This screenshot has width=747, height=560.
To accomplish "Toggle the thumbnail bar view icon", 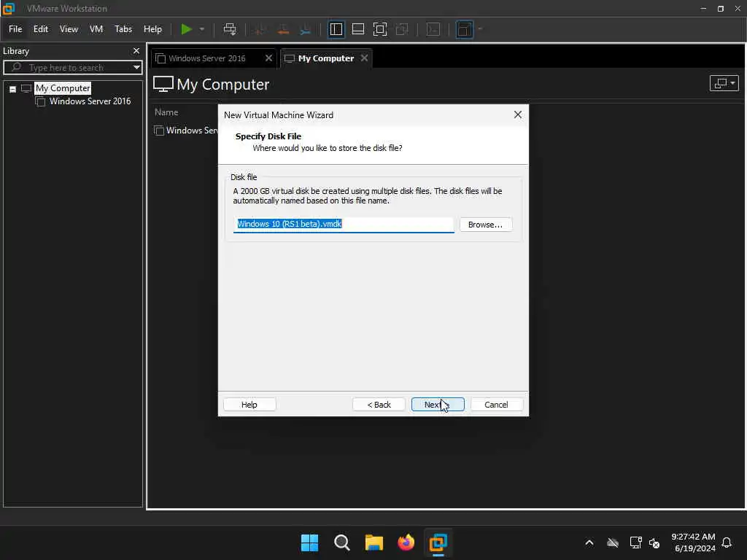I will click(357, 29).
